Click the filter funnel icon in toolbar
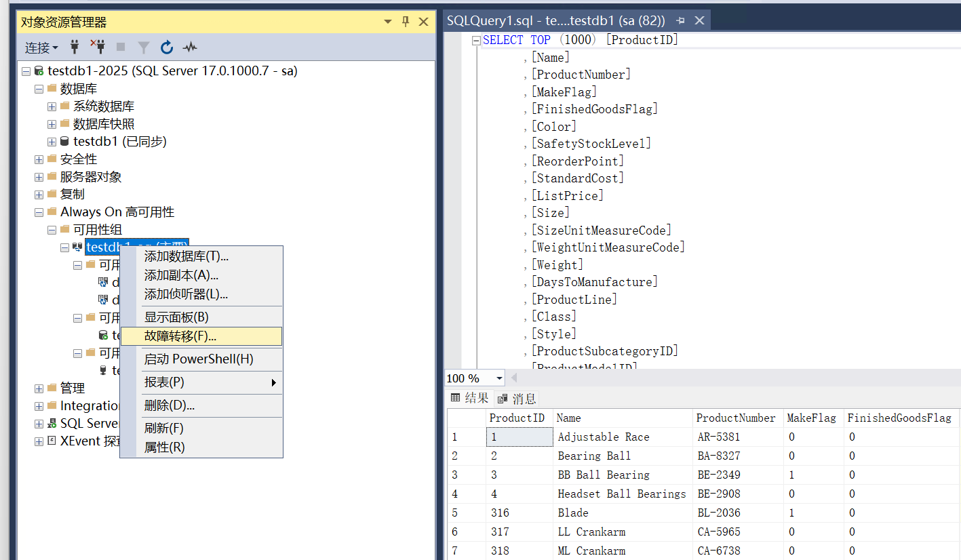This screenshot has width=961, height=560. (x=144, y=47)
